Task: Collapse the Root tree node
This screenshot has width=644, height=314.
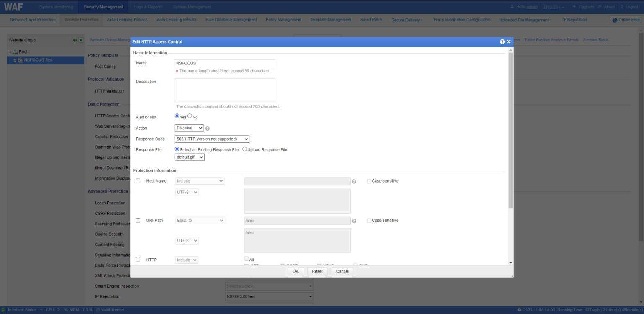Action: pyautogui.click(x=9, y=51)
